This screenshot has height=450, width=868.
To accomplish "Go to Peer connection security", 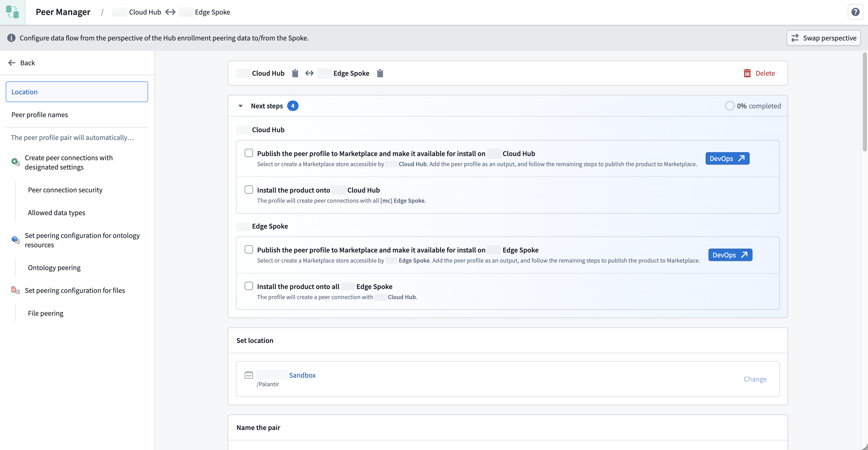I will click(65, 190).
